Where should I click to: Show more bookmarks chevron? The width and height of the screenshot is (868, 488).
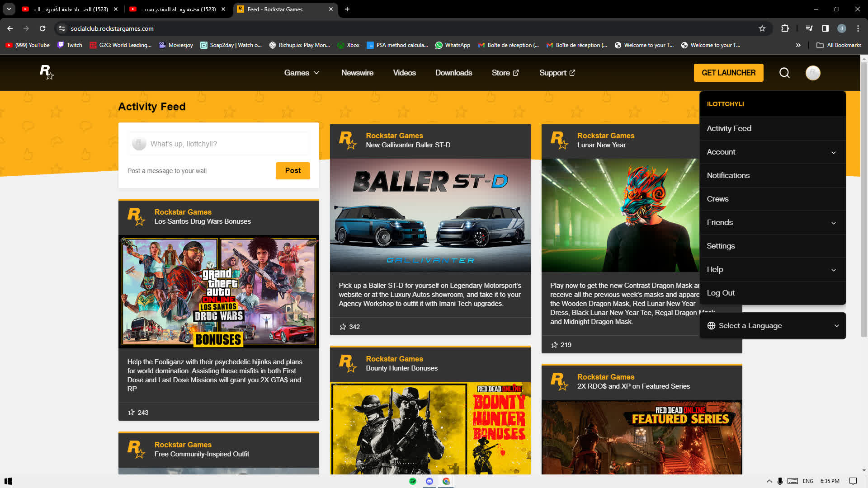click(798, 45)
